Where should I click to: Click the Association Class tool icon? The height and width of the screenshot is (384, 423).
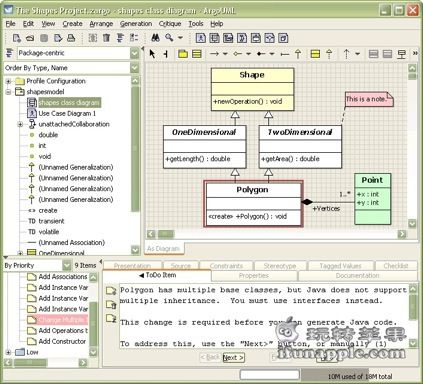[402, 54]
